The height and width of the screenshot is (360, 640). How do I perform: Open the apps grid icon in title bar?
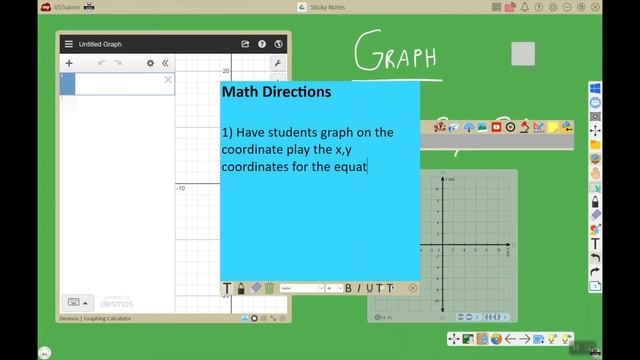496,7
